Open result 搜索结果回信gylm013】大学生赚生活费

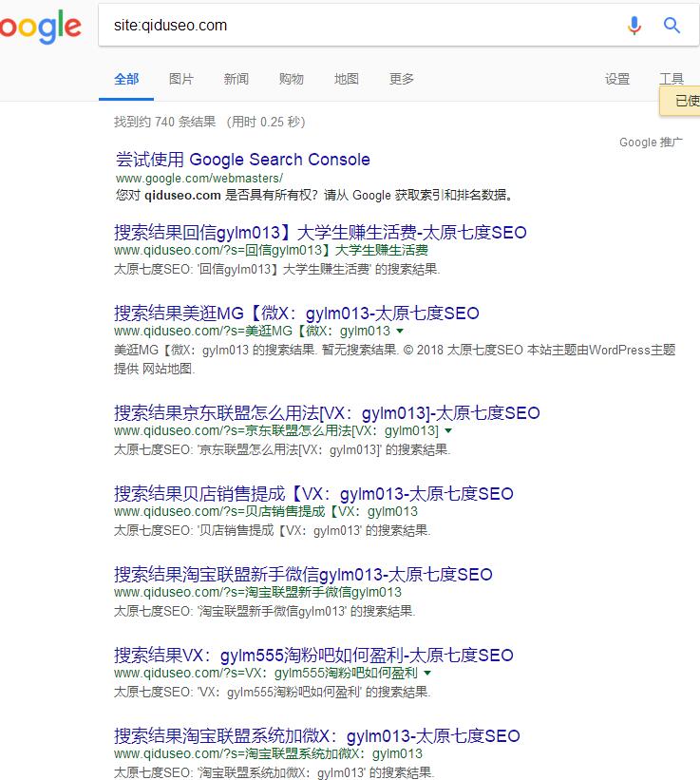[320, 233]
